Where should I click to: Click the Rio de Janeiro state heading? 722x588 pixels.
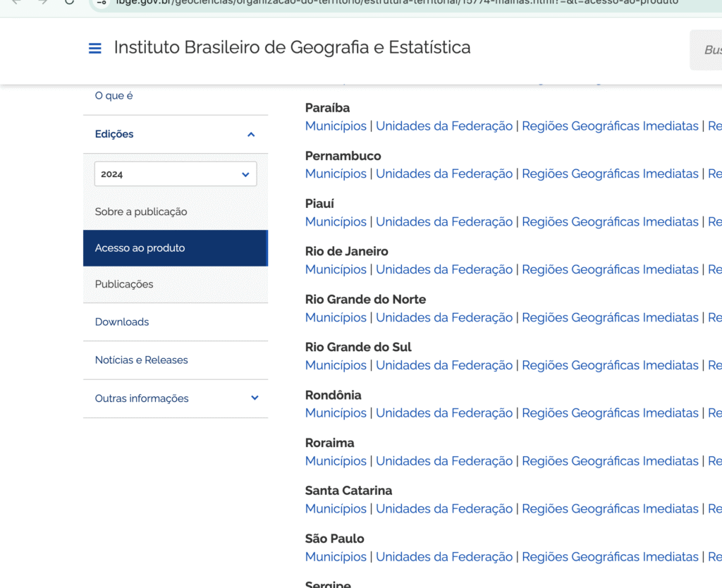(347, 252)
